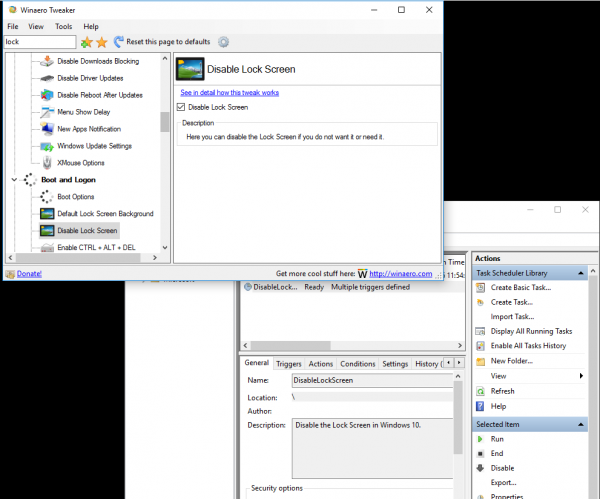The width and height of the screenshot is (600, 499).
Task: Collapse the Boot and Logon tree node
Action: click(x=14, y=179)
